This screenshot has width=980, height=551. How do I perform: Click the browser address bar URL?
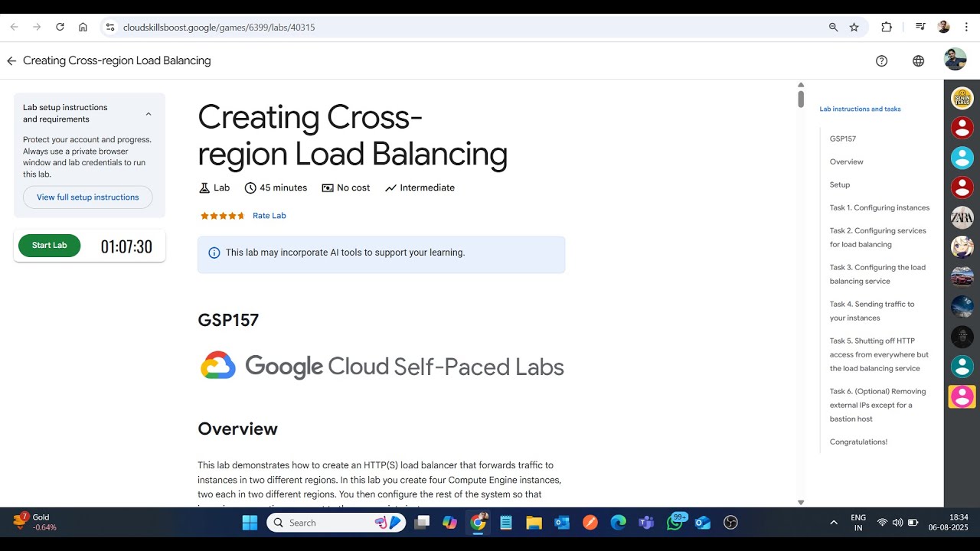tap(219, 28)
